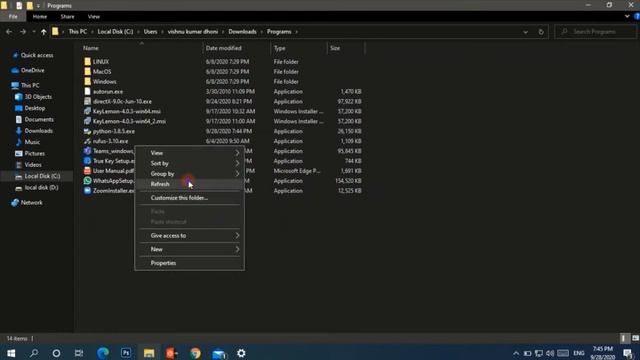The width and height of the screenshot is (640, 360).
Task: Expand the Group by submenu
Action: tap(189, 173)
